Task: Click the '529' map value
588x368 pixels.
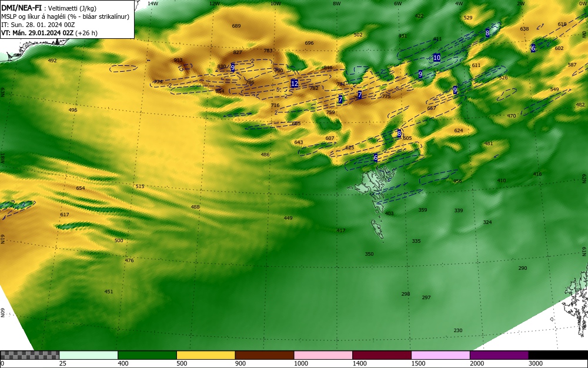Action: point(468,18)
